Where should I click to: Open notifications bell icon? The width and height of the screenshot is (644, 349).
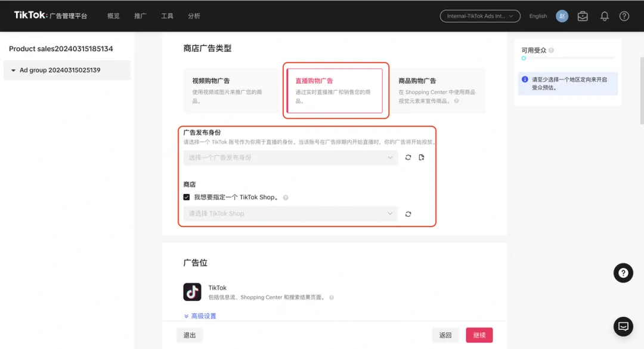point(604,16)
